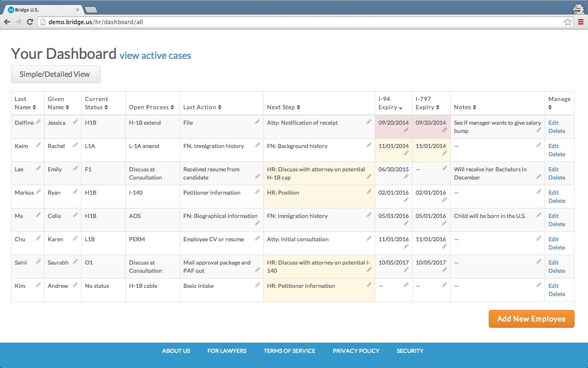Viewport: 588px width, 368px height.
Task: Sort by I-94 Expiry column header
Action: (x=390, y=103)
